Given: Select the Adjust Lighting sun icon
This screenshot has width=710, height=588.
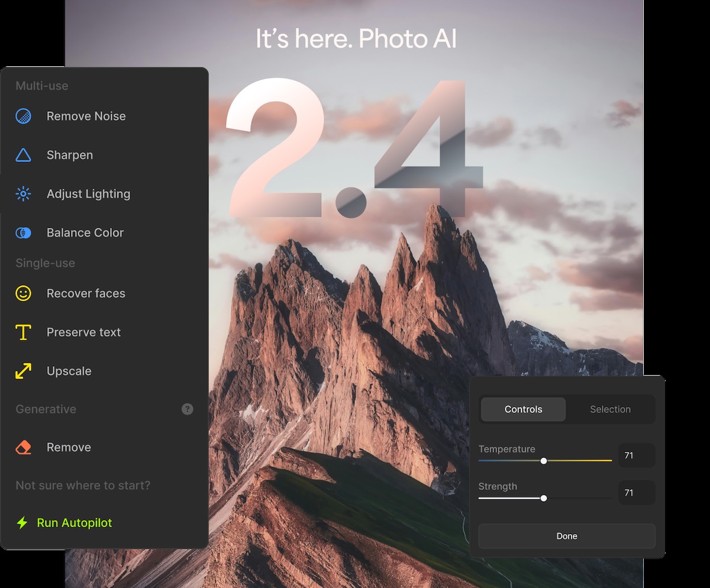Looking at the screenshot, I should click(x=23, y=193).
